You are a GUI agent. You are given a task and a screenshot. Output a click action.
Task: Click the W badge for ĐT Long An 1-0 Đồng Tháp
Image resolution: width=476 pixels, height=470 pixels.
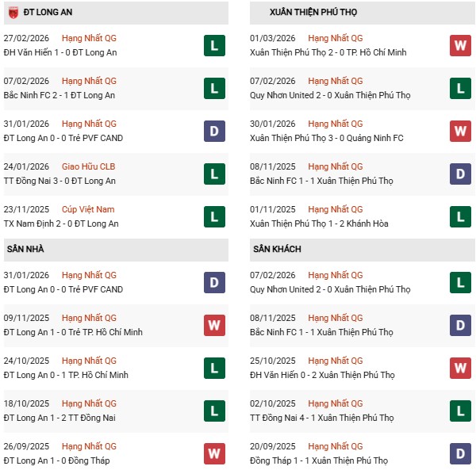point(213,453)
